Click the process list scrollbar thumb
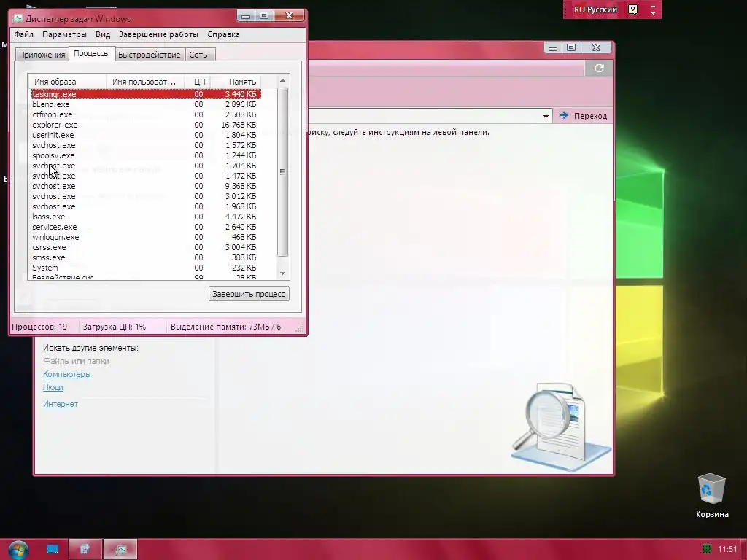 [x=282, y=172]
